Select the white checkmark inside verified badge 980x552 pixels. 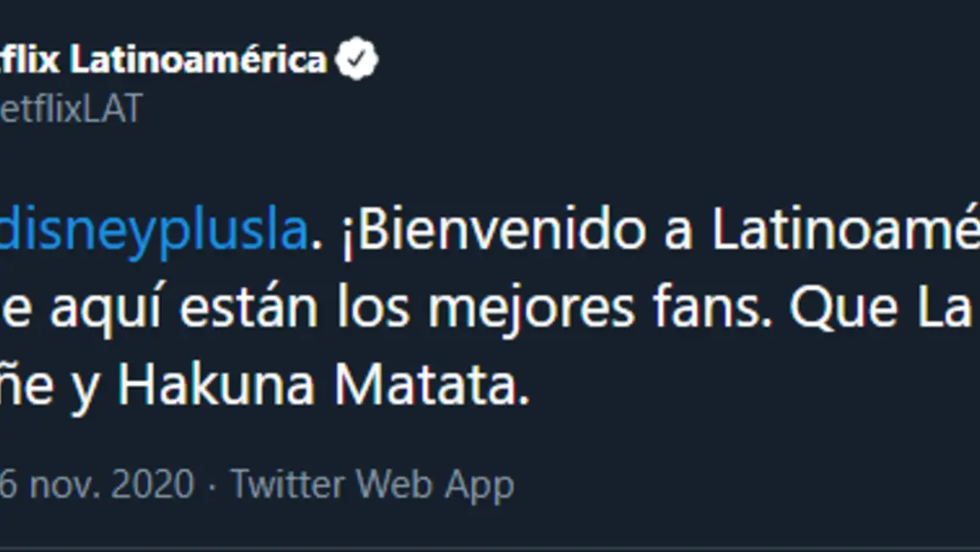pos(356,59)
